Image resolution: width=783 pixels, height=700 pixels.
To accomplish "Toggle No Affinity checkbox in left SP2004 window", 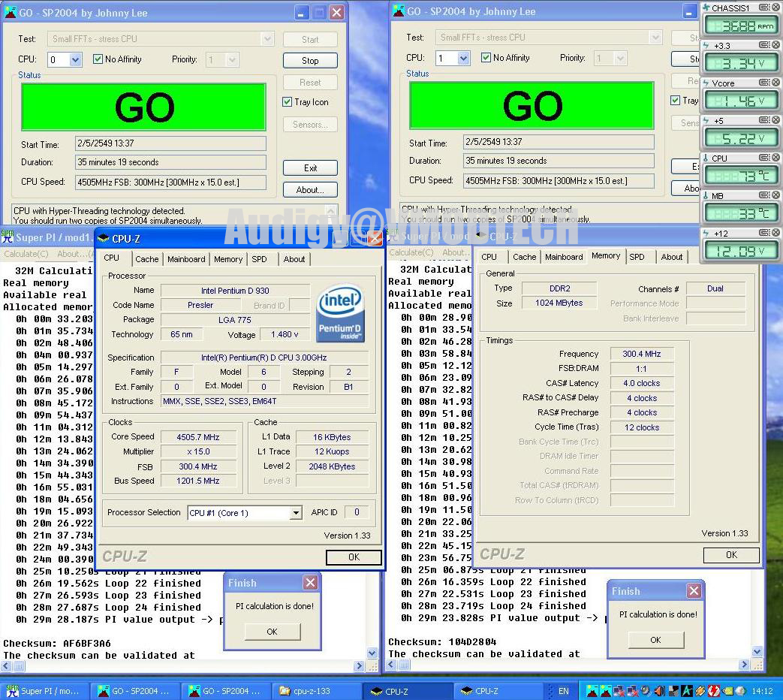I will pyautogui.click(x=98, y=59).
